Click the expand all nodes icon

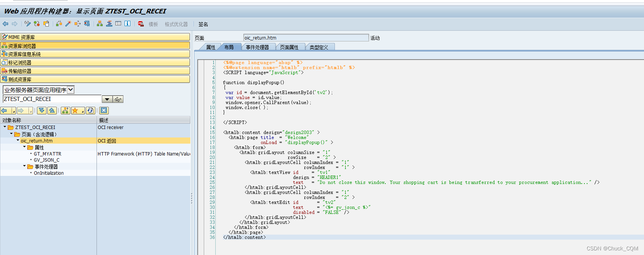click(42, 111)
